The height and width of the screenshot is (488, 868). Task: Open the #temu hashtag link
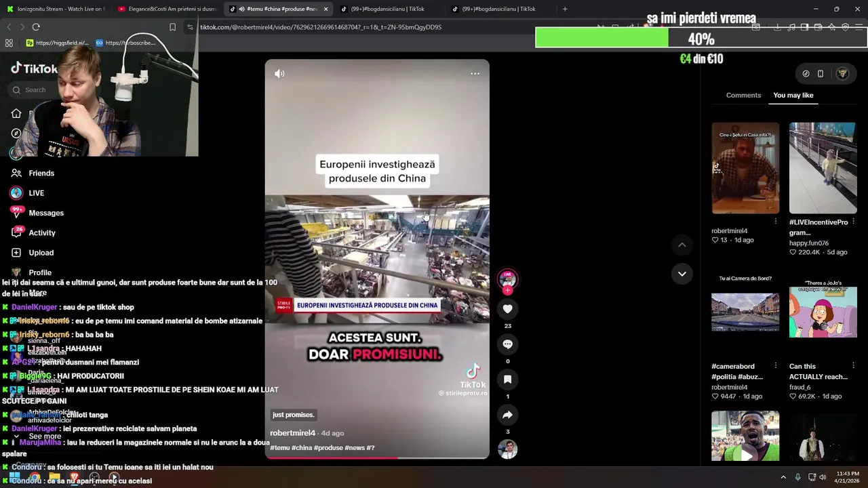click(280, 448)
